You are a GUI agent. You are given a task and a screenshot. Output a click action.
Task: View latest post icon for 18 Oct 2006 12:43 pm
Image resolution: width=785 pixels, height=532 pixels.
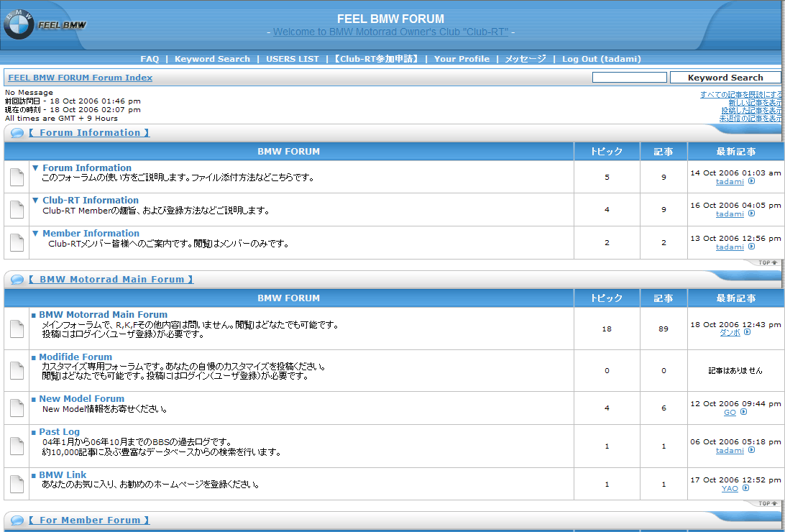[748, 332]
